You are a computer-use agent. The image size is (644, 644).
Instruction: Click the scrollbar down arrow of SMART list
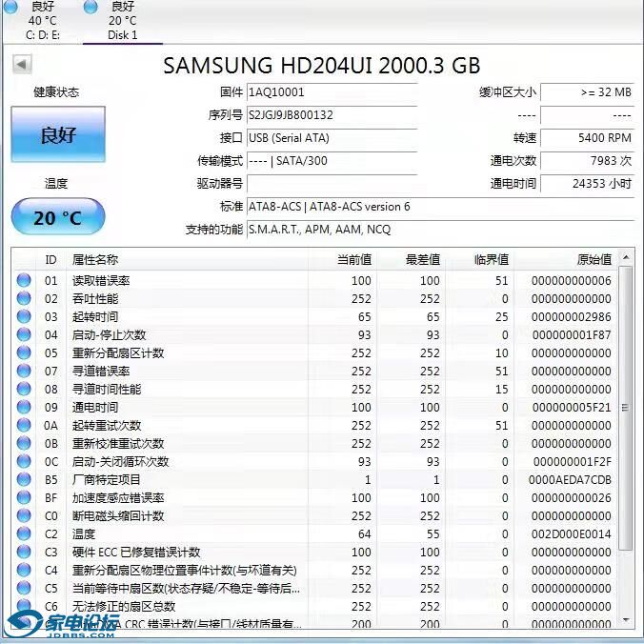pyautogui.click(x=626, y=620)
